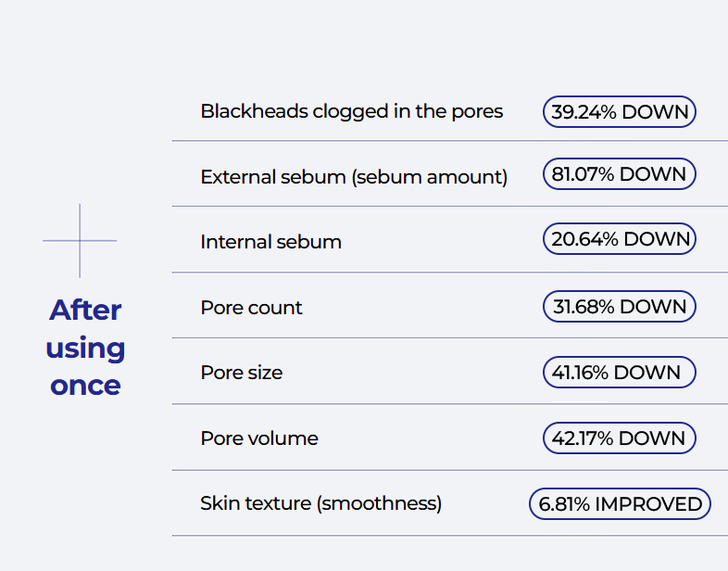
Task: Click 'Skin texture (smoothness)' label
Action: coord(320,503)
